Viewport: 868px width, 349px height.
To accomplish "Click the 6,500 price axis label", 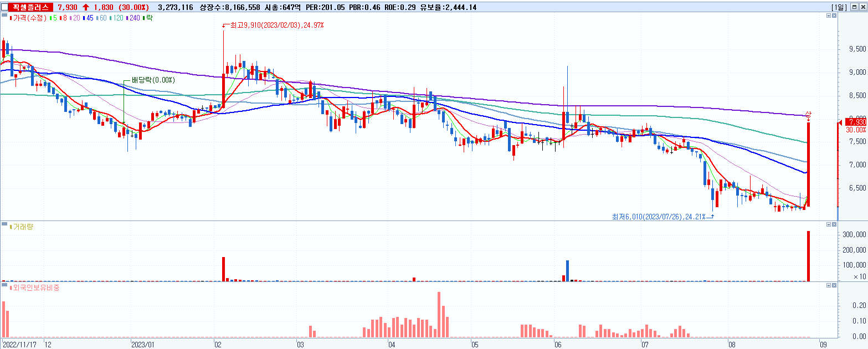I will [857, 188].
